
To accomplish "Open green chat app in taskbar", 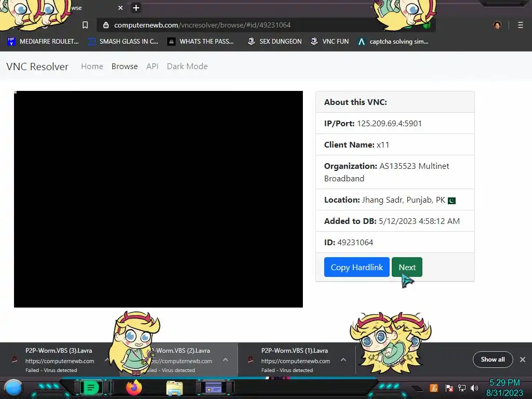I will coord(91,388).
